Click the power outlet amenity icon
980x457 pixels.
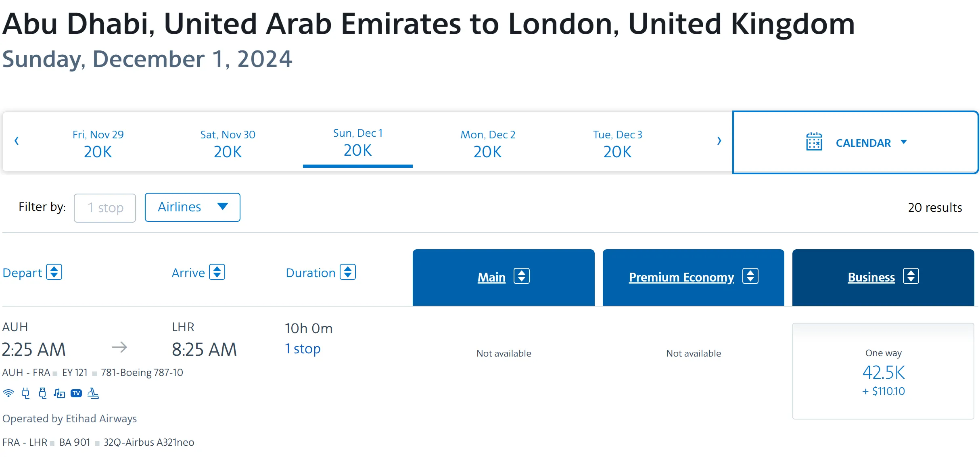(26, 393)
